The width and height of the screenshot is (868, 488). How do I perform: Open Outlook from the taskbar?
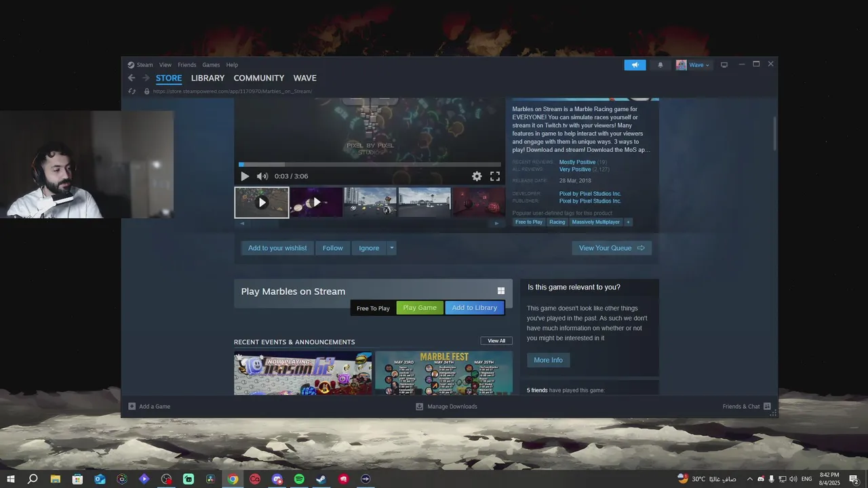(x=100, y=479)
